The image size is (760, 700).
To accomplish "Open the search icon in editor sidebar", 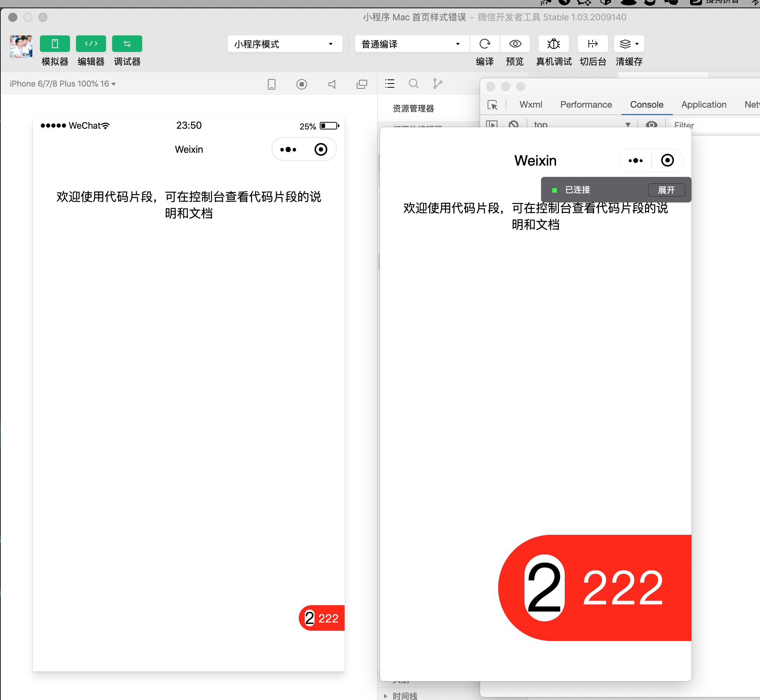I will pos(413,84).
